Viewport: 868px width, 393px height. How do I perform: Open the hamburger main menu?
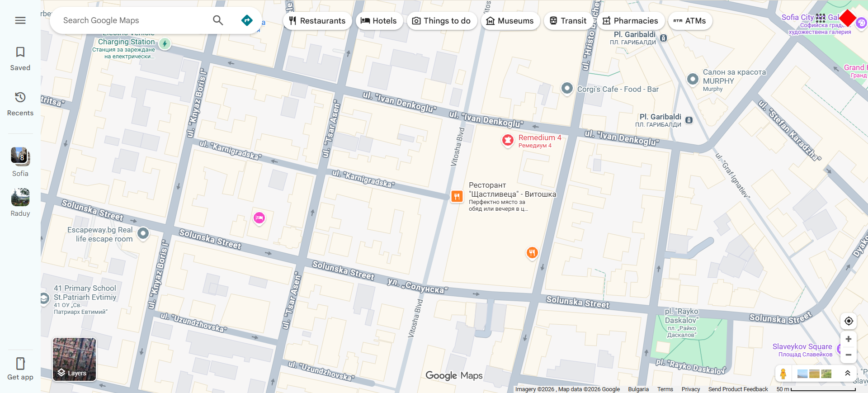(x=20, y=20)
